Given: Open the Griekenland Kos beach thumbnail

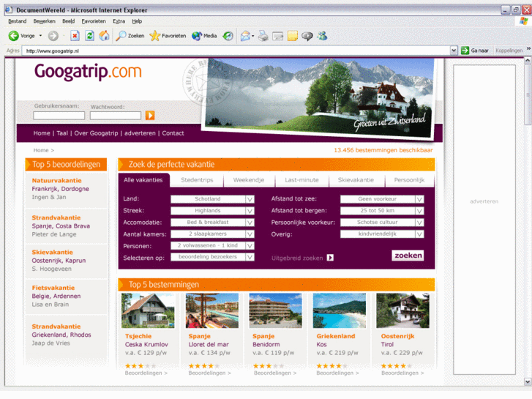Looking at the screenshot, I should [340, 310].
